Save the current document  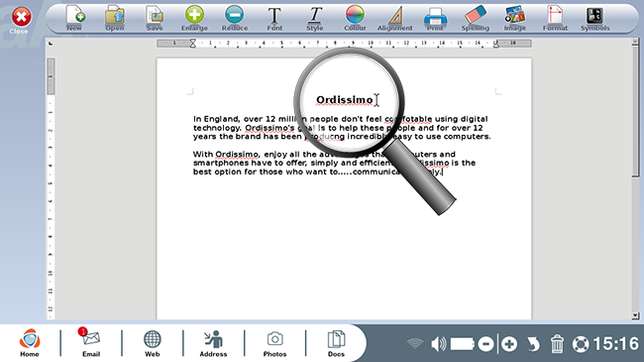pyautogui.click(x=155, y=19)
